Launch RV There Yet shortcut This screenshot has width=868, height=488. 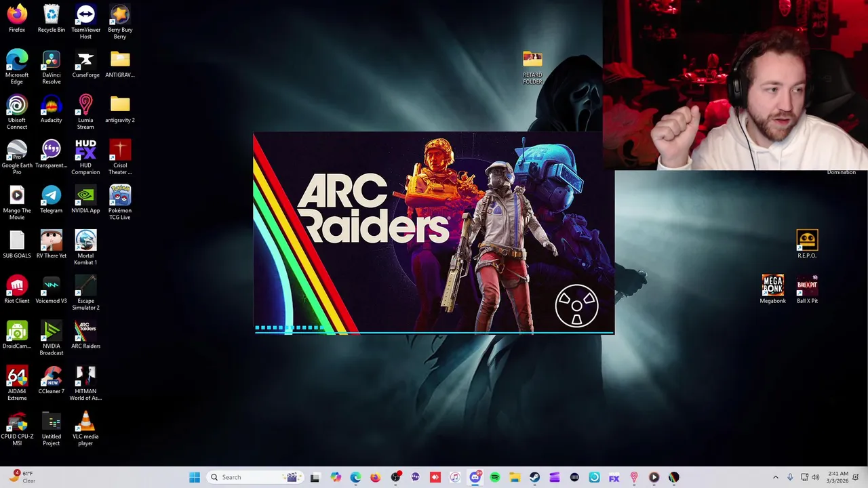(52, 245)
